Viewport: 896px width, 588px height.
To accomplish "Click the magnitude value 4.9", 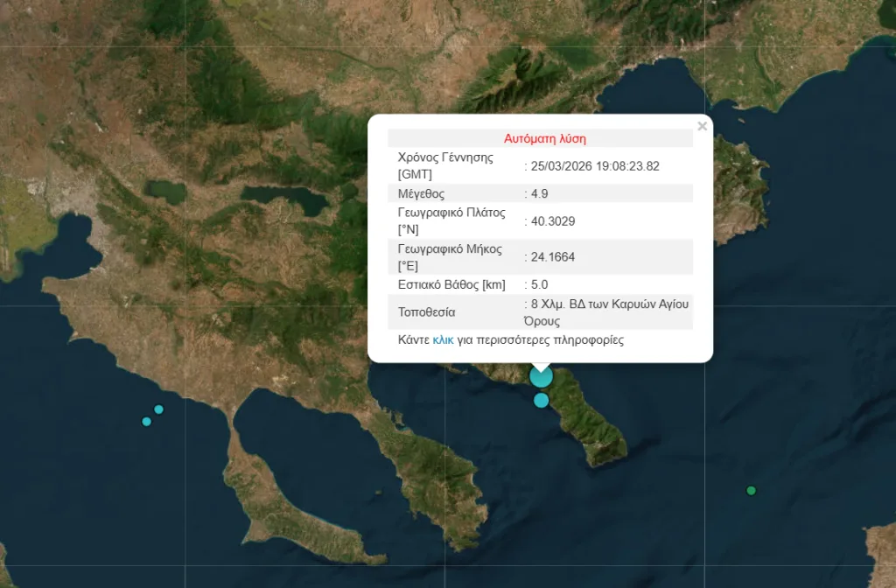I will (x=541, y=193).
